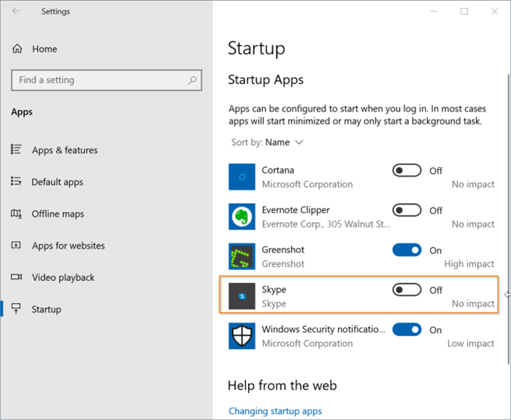Open the Sort by Name dropdown
The width and height of the screenshot is (511, 420).
click(x=267, y=142)
